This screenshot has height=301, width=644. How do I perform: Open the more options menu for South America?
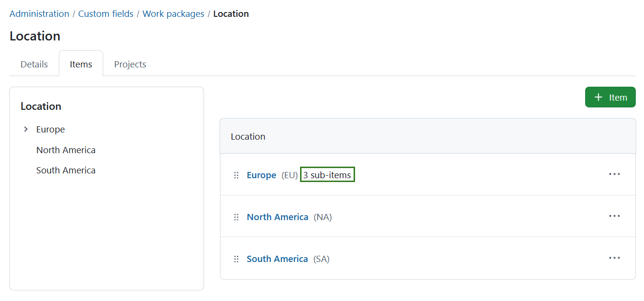614,258
